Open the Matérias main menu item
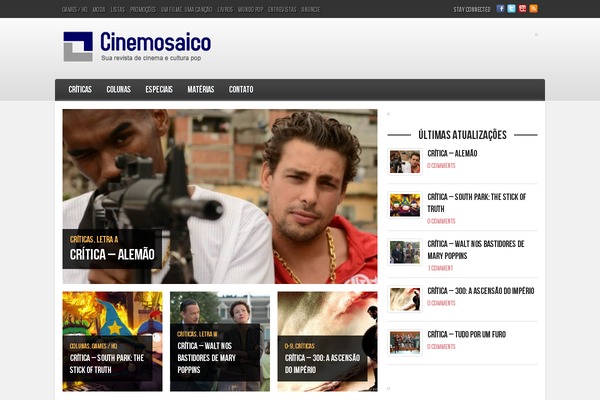 pyautogui.click(x=201, y=90)
